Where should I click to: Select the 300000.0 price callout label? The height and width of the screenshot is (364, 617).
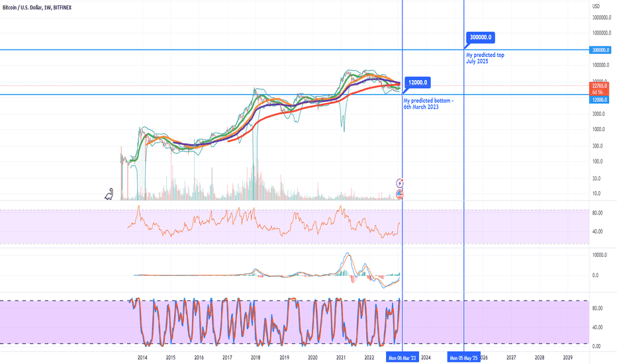pos(481,37)
